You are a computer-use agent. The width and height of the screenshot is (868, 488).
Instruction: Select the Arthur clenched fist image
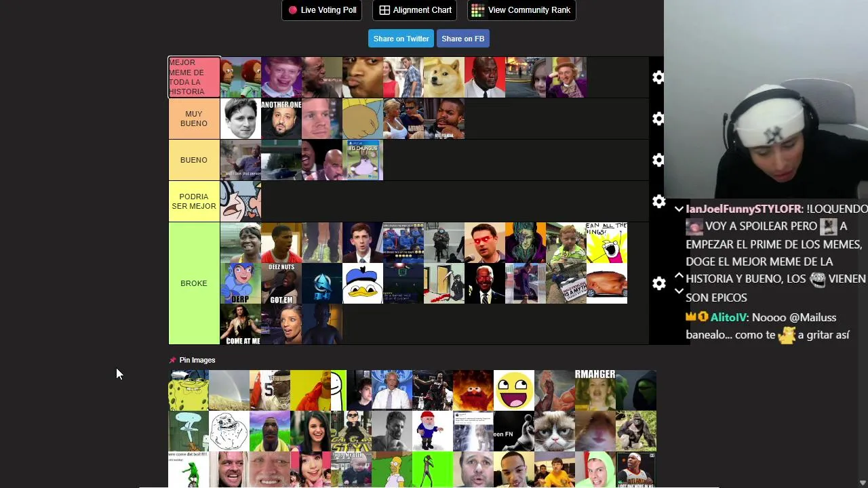363,119
